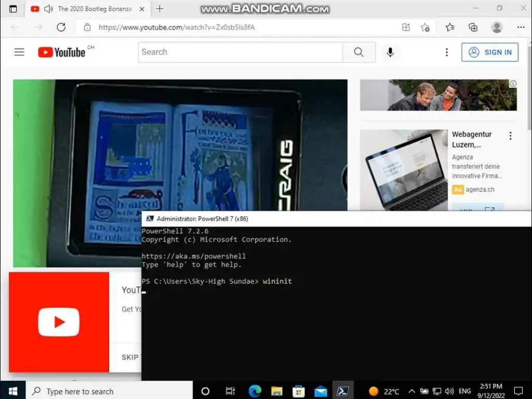Open the network tray icon
This screenshot has height=399, width=532.
click(437, 391)
